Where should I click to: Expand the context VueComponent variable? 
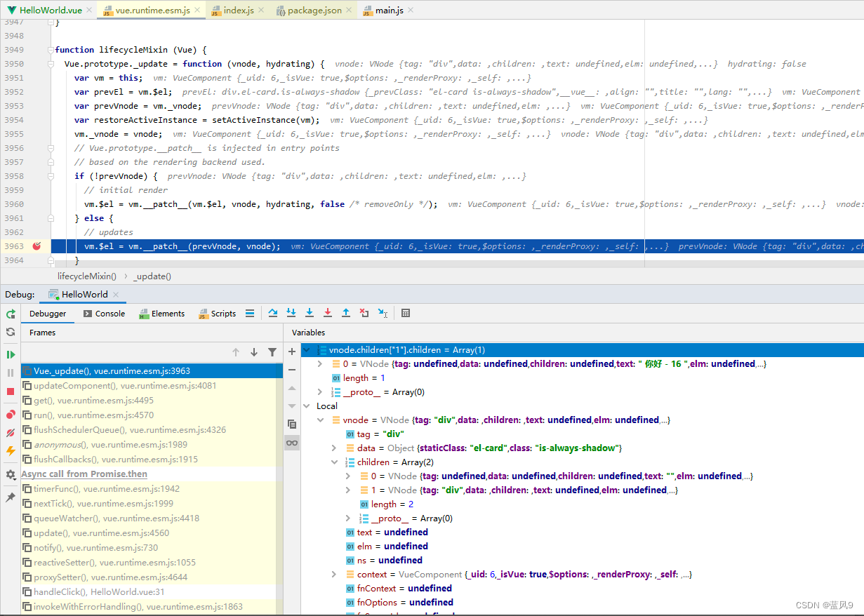pos(334,574)
